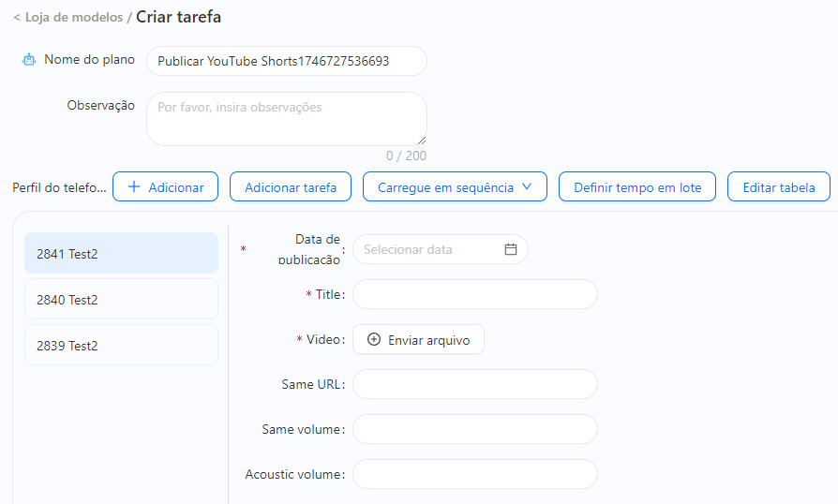The image size is (838, 504).
Task: Click the Definir tempo em lote button
Action: [637, 186]
